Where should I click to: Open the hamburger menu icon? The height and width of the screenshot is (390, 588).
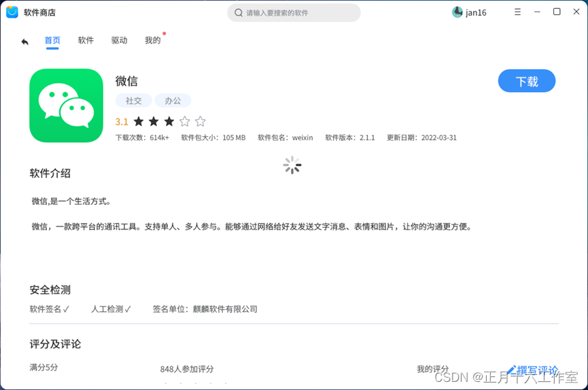click(517, 12)
